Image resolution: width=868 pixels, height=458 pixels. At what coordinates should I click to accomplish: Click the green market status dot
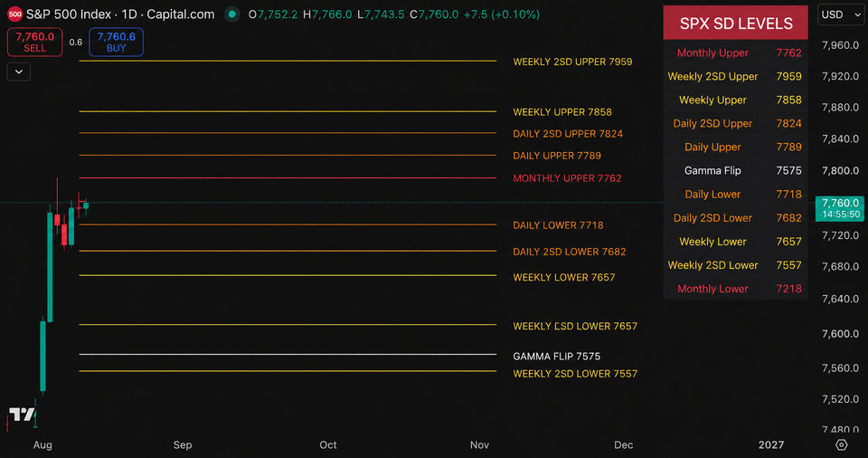pyautogui.click(x=232, y=14)
